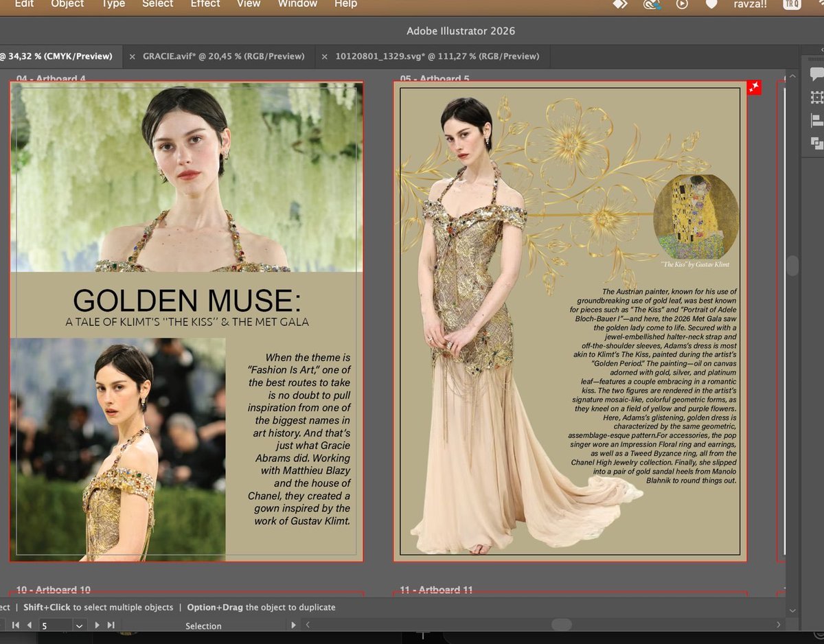The image size is (824, 644).
Task: Click the right arrow of the horizontal scrollbar
Action: [778, 625]
